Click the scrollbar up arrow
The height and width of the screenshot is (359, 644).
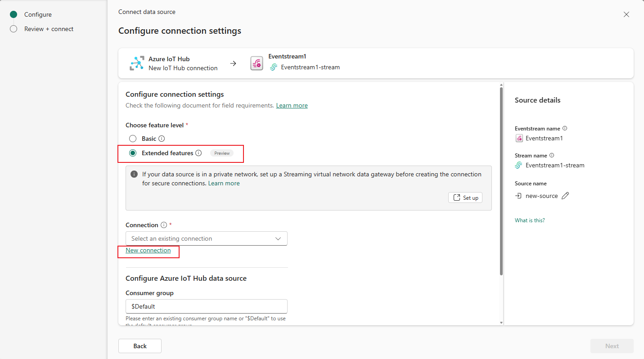click(x=501, y=85)
